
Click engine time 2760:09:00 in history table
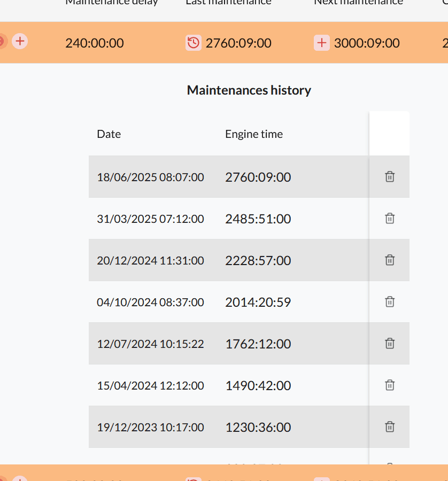pyautogui.click(x=258, y=177)
